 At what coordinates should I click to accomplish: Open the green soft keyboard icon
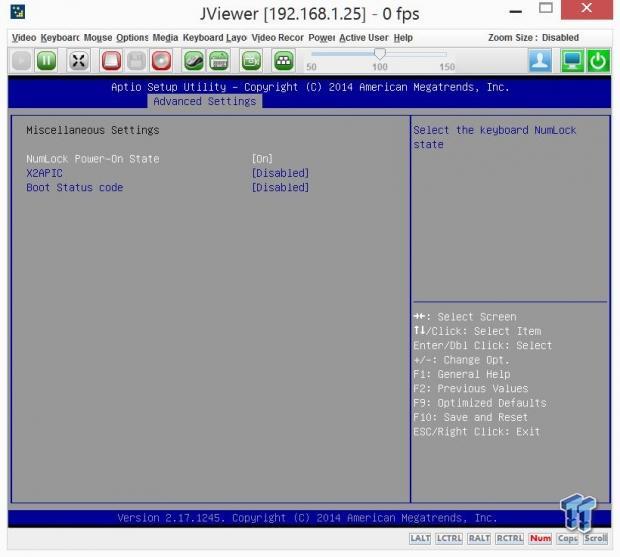[x=219, y=61]
